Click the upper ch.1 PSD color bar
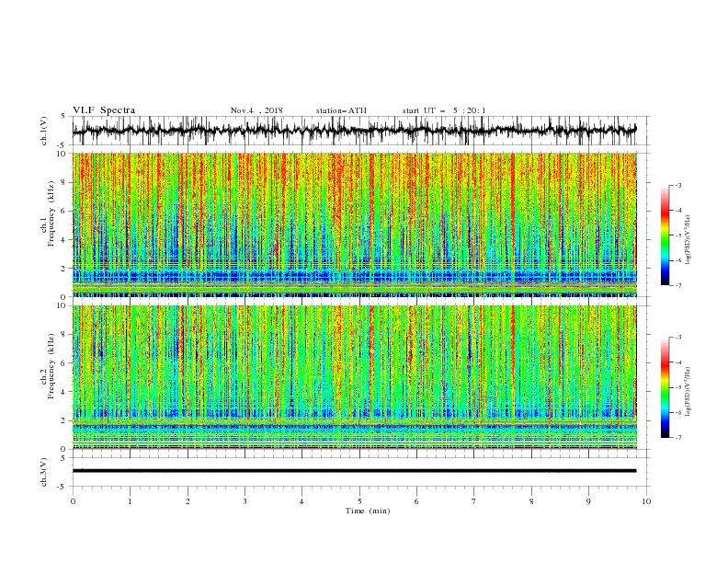The image size is (728, 563). click(665, 236)
